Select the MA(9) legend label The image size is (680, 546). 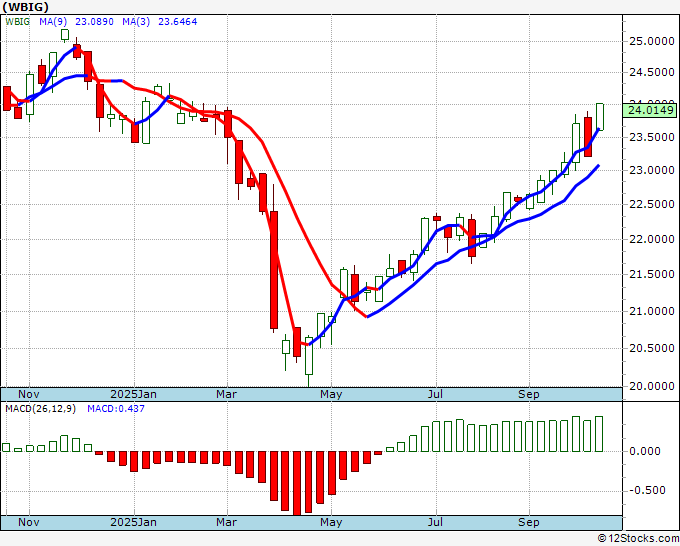pyautogui.click(x=53, y=21)
